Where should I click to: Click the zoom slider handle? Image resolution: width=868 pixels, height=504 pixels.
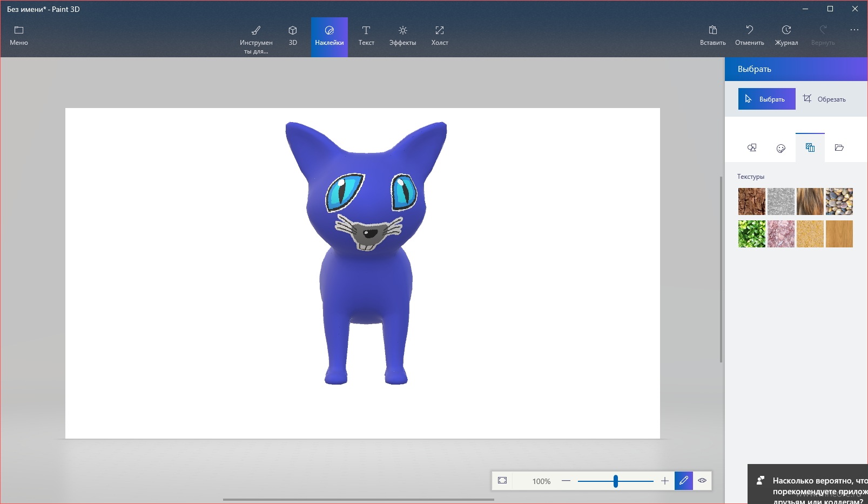616,481
